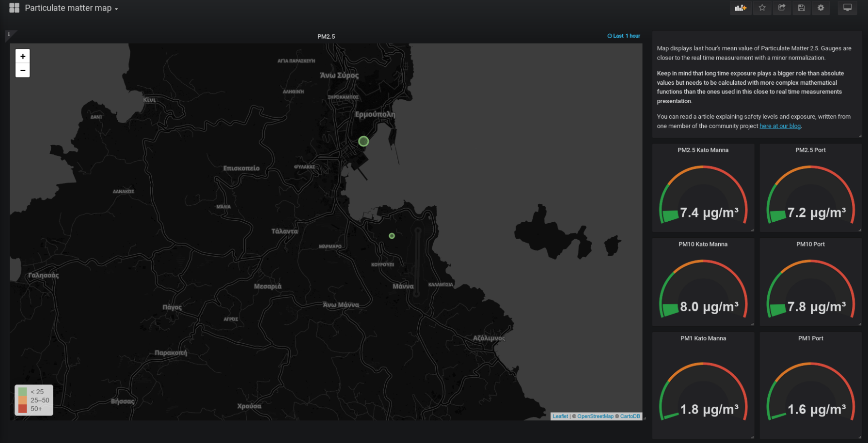
Task: Open the PM10 Port panel menu
Action: [810, 244]
